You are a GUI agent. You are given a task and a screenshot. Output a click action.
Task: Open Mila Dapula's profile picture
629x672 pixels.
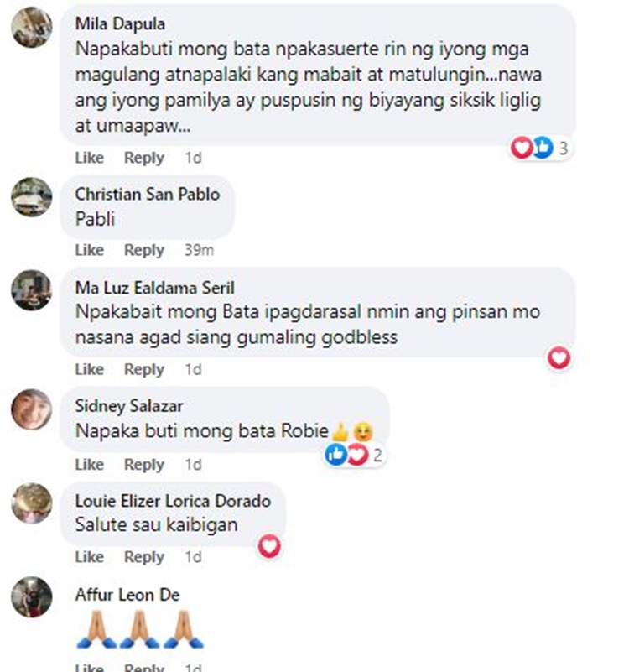pos(32,28)
